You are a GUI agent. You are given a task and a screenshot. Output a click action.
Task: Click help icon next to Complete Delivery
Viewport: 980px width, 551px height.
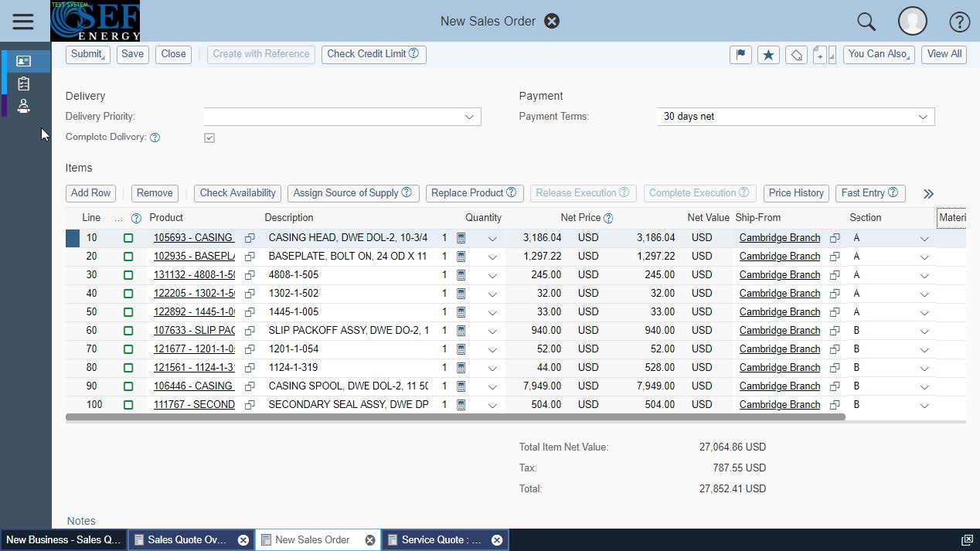point(155,138)
